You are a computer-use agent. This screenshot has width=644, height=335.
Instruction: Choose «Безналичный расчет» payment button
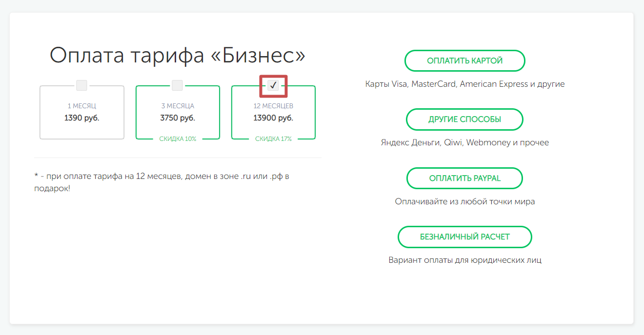pos(464,237)
